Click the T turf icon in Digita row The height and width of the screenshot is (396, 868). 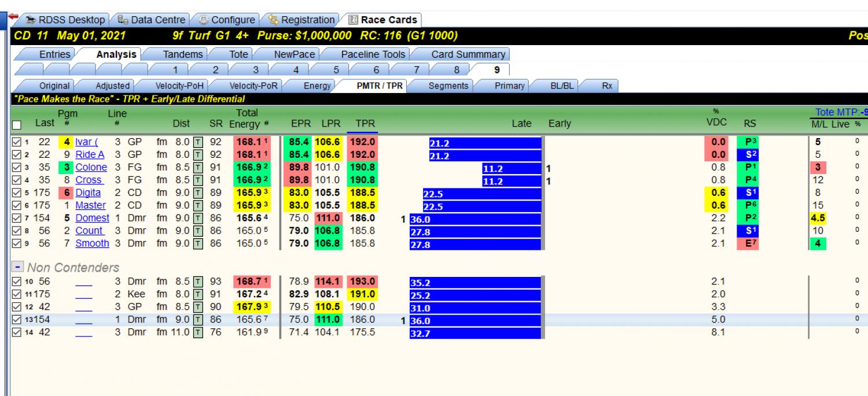(x=198, y=193)
